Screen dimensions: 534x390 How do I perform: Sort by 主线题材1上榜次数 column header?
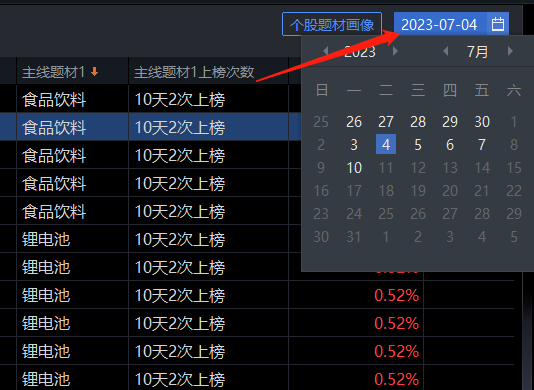[194, 72]
